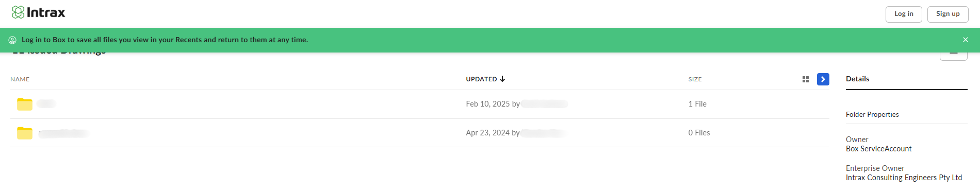Image resolution: width=980 pixels, height=192 pixels.
Task: Click the "0 Files" size cell
Action: pyautogui.click(x=699, y=133)
